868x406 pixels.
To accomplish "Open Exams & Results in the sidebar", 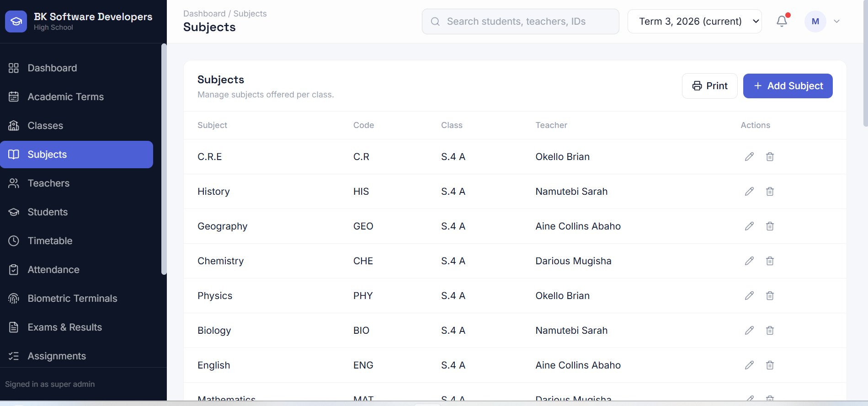I will [76, 327].
